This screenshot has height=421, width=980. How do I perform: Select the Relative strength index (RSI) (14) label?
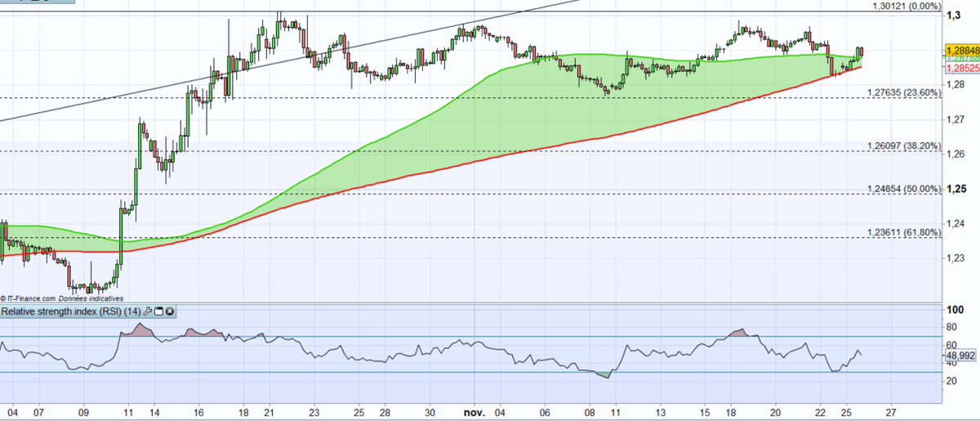point(72,311)
